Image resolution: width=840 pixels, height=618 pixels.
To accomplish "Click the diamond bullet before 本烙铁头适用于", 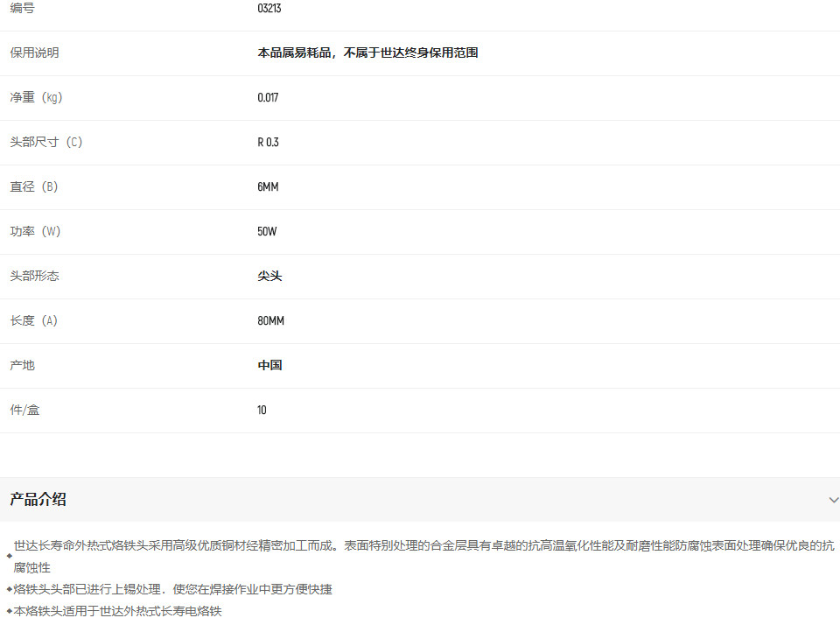I will pos(9,611).
